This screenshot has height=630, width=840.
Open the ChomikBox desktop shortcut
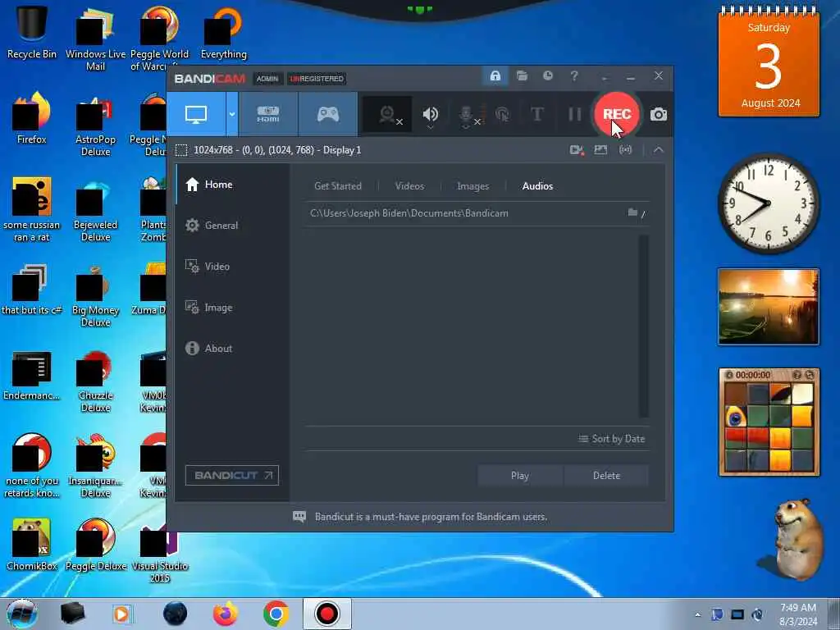[32, 545]
